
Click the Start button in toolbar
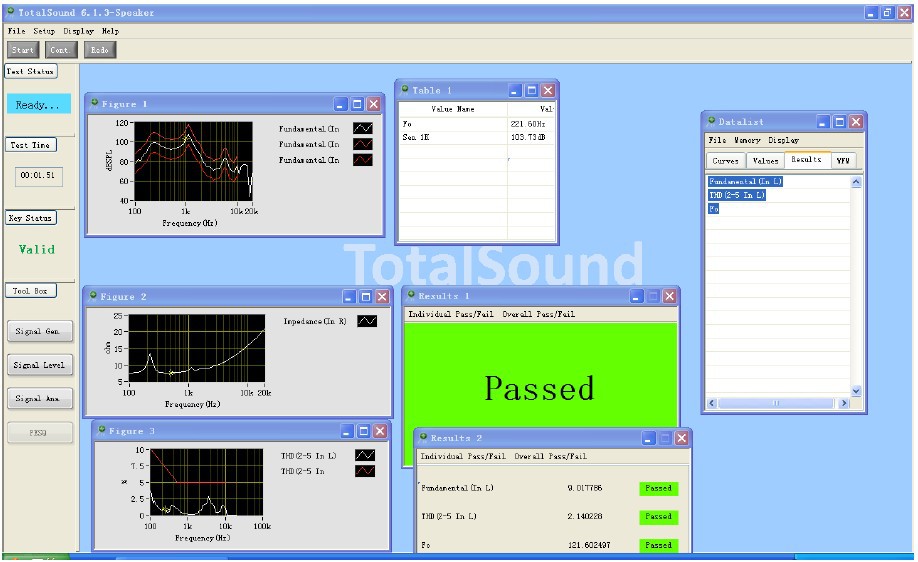[x=23, y=50]
